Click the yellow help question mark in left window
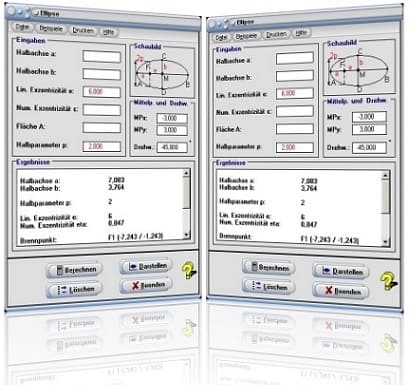The image size is (409, 385). (189, 270)
